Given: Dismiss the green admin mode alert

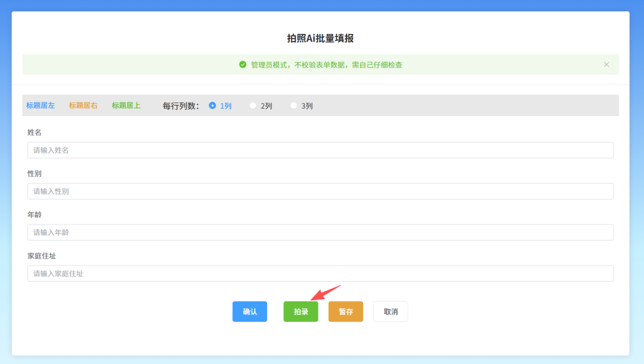Looking at the screenshot, I should pos(606,64).
